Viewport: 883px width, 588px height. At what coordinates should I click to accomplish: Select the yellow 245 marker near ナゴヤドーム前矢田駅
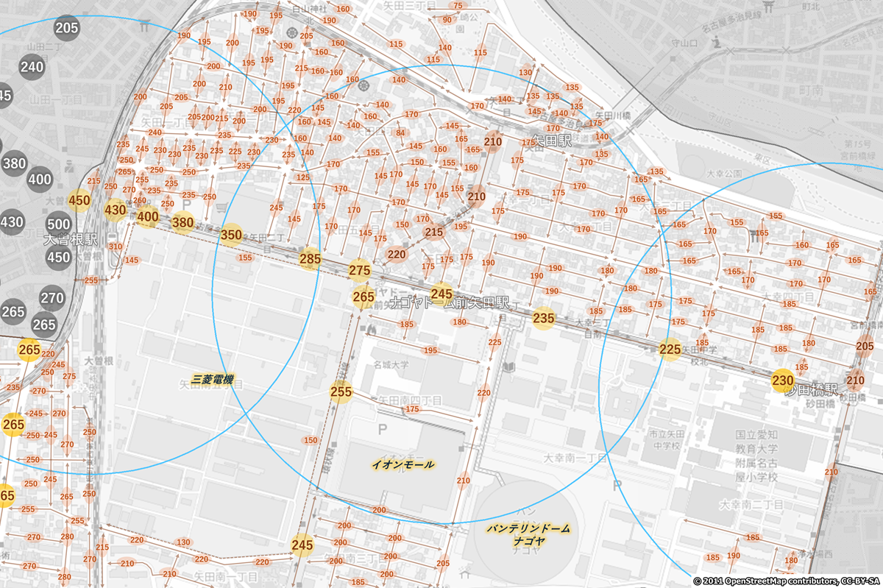[x=441, y=294]
